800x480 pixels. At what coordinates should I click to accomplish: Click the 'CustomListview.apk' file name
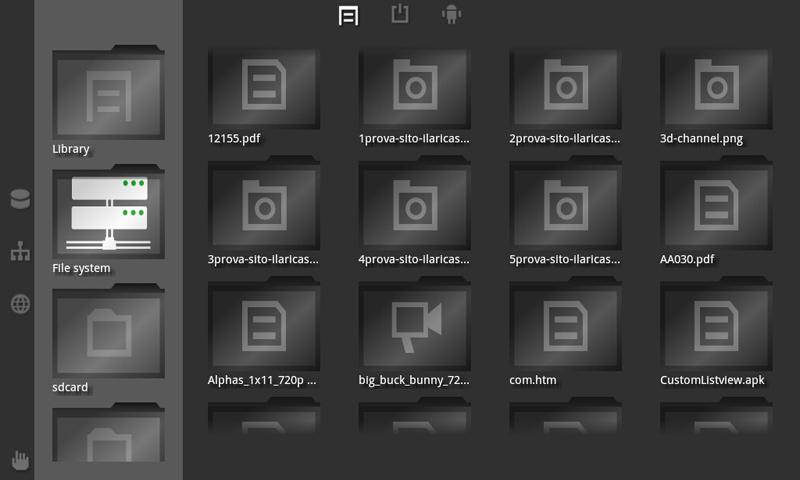pos(712,380)
